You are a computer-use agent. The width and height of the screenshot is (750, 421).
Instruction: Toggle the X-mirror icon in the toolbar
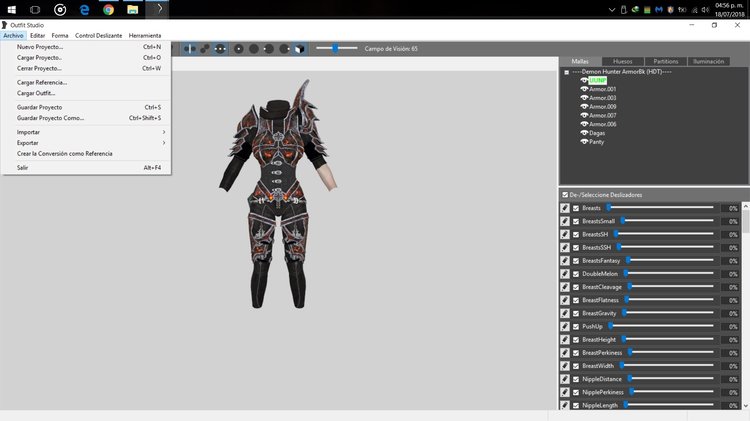pos(189,49)
